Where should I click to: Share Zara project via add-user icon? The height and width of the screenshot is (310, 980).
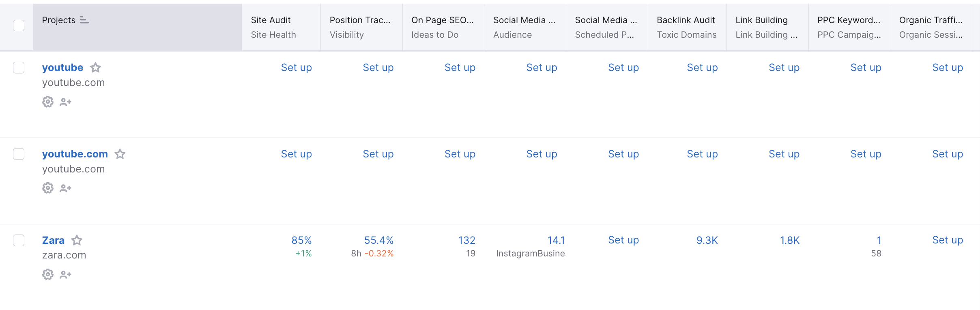65,275
